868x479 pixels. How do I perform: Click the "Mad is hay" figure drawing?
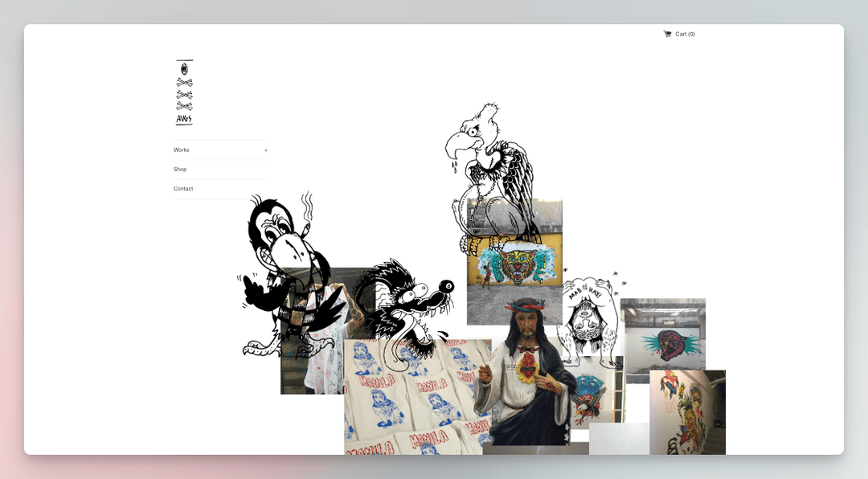point(591,317)
